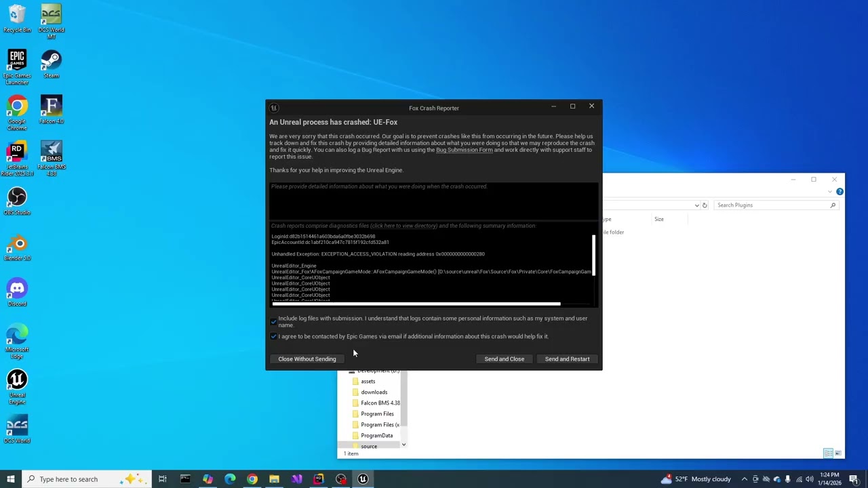Open the Windows Start menu
Image resolution: width=868 pixels, height=488 pixels.
[x=11, y=479]
